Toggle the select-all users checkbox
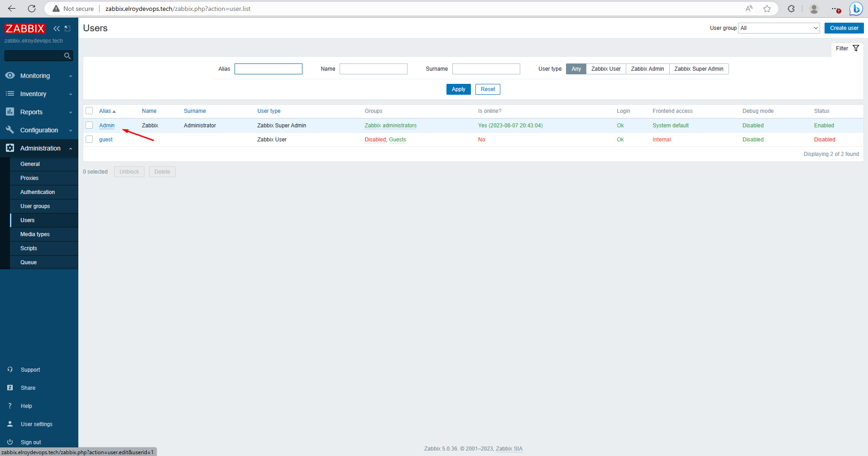 (89, 111)
